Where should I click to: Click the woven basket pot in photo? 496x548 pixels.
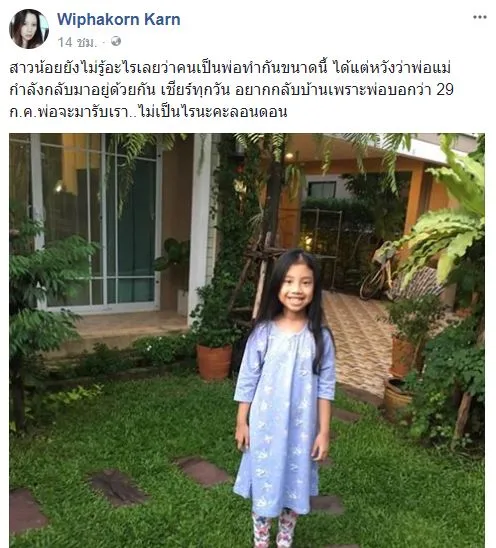tap(397, 395)
